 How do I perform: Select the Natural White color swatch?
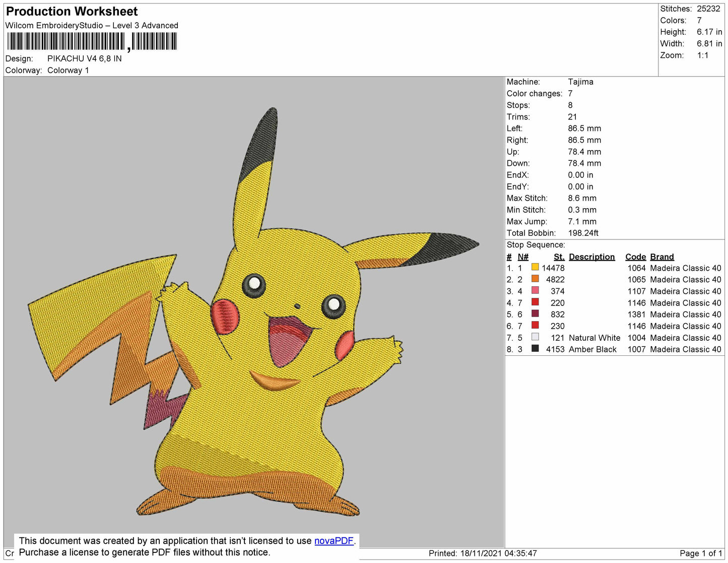535,337
